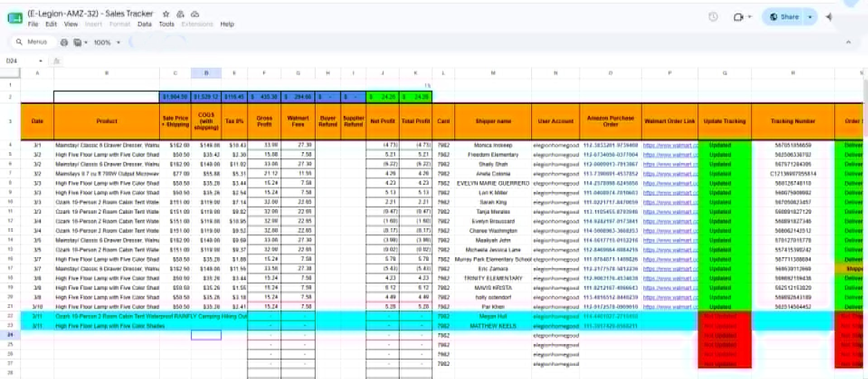Screen dimensions: 868x379
Task: Open the Tools menu
Action: click(166, 24)
